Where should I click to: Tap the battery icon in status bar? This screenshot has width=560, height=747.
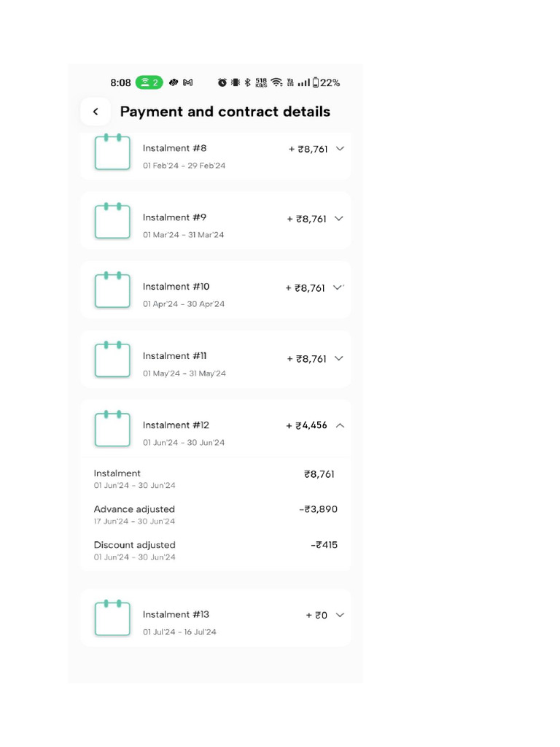316,82
